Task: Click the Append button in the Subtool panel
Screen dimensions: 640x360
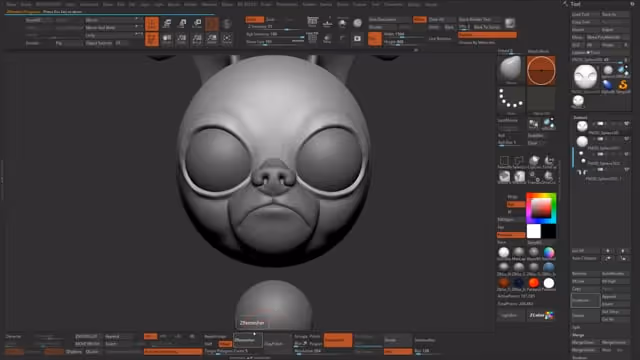Action: (615, 297)
